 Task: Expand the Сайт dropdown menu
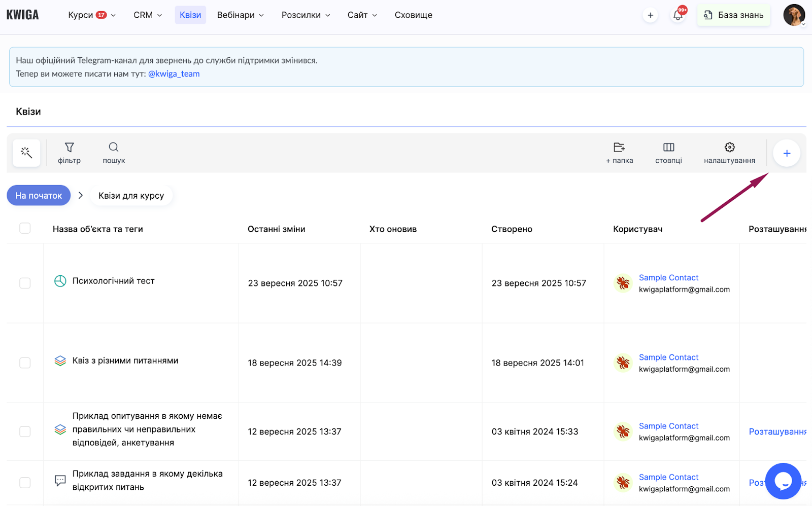[x=362, y=15]
